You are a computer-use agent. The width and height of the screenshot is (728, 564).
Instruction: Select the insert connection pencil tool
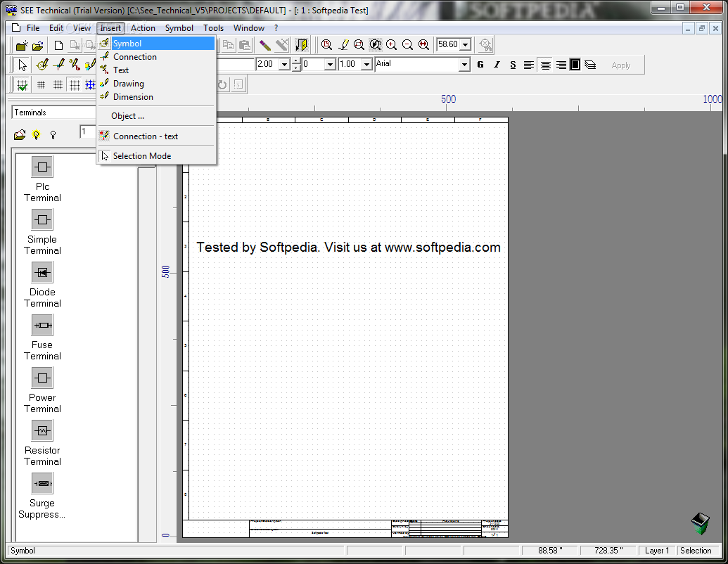(x=58, y=65)
